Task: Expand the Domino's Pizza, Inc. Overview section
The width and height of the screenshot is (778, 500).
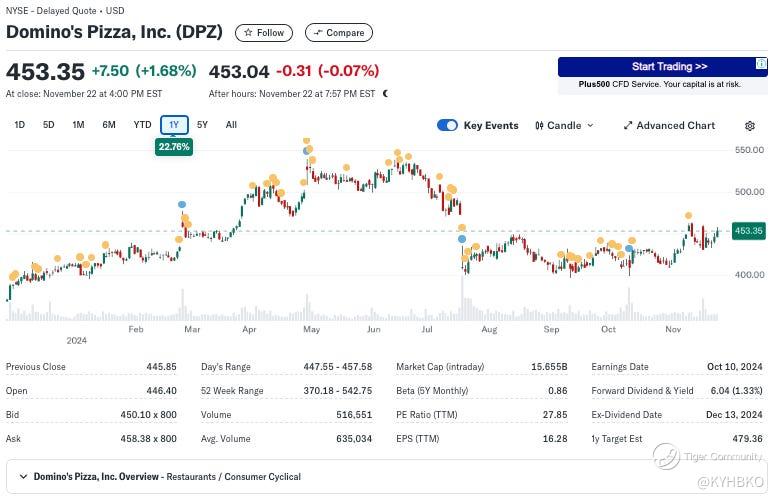Action: pyautogui.click(x=387, y=477)
